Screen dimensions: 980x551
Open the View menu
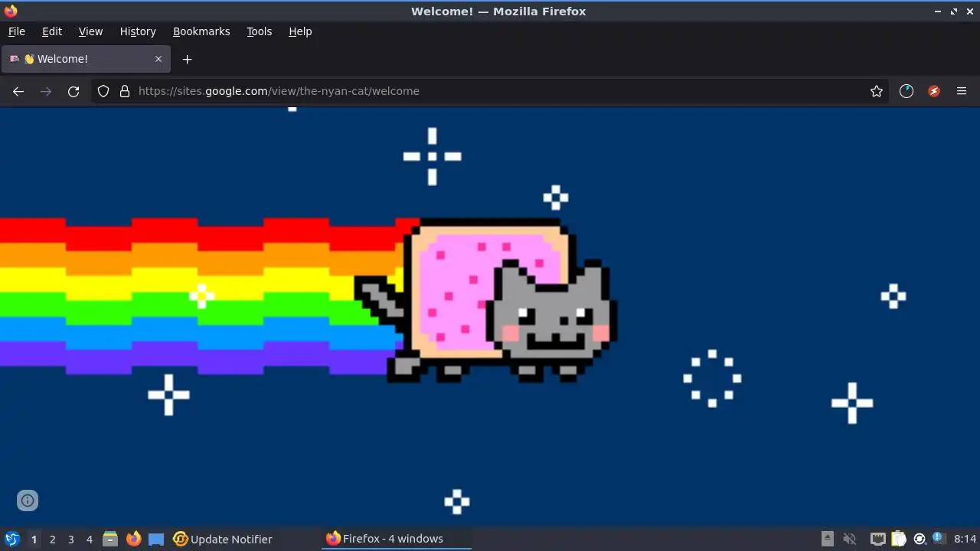(x=90, y=31)
